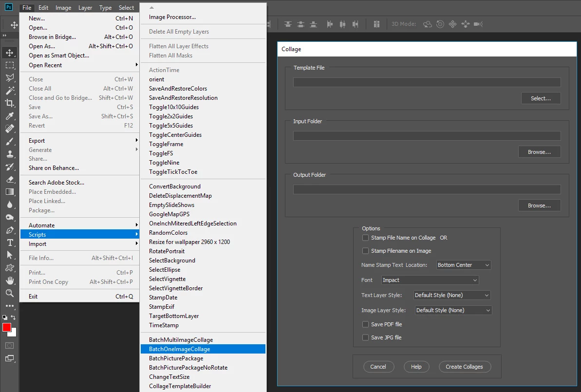Select the Horizontal Type tool
The height and width of the screenshot is (392, 581).
(10, 243)
